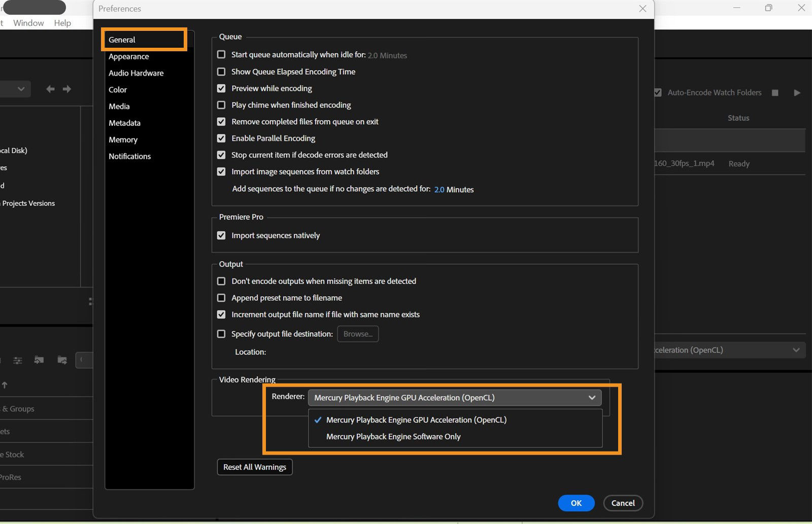812x524 pixels.
Task: Disable Remove completed files from queue on exit
Action: click(221, 121)
